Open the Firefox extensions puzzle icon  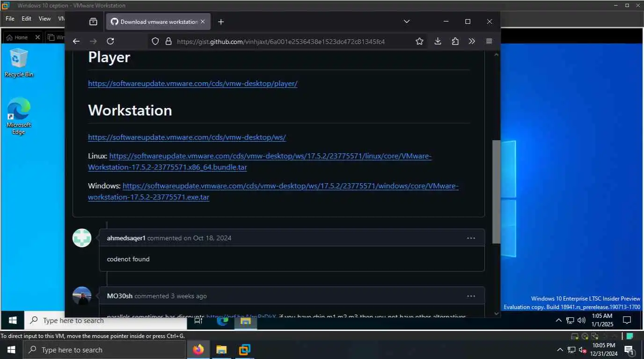pyautogui.click(x=455, y=41)
